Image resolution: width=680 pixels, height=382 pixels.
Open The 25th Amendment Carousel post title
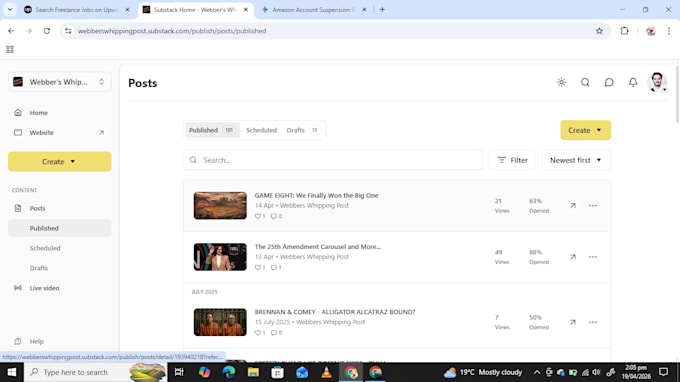tap(317, 247)
